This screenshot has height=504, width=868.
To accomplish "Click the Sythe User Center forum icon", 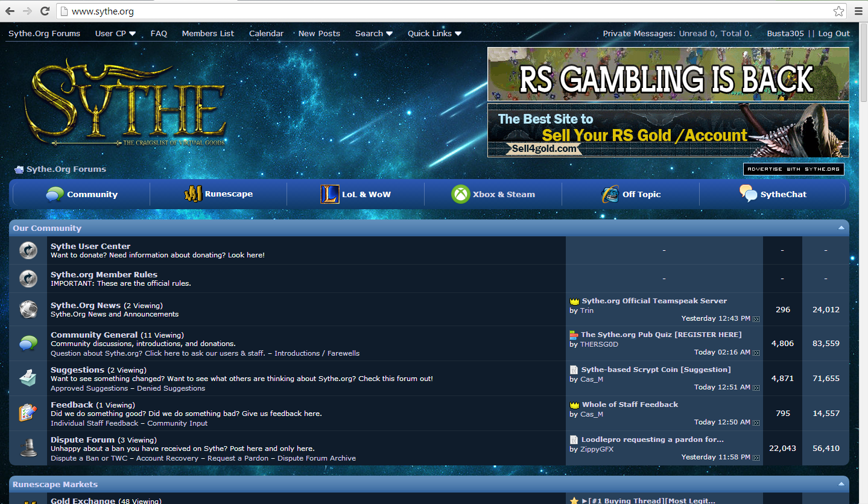I will [28, 250].
